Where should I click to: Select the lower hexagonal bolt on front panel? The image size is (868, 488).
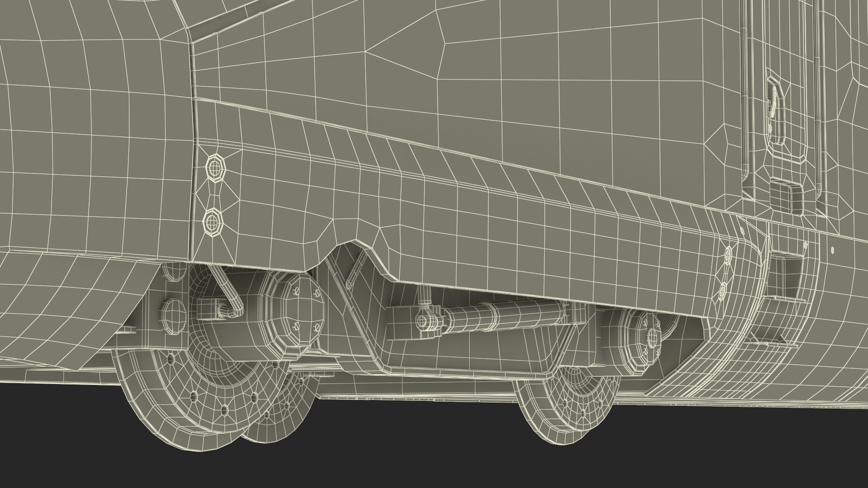point(212,221)
